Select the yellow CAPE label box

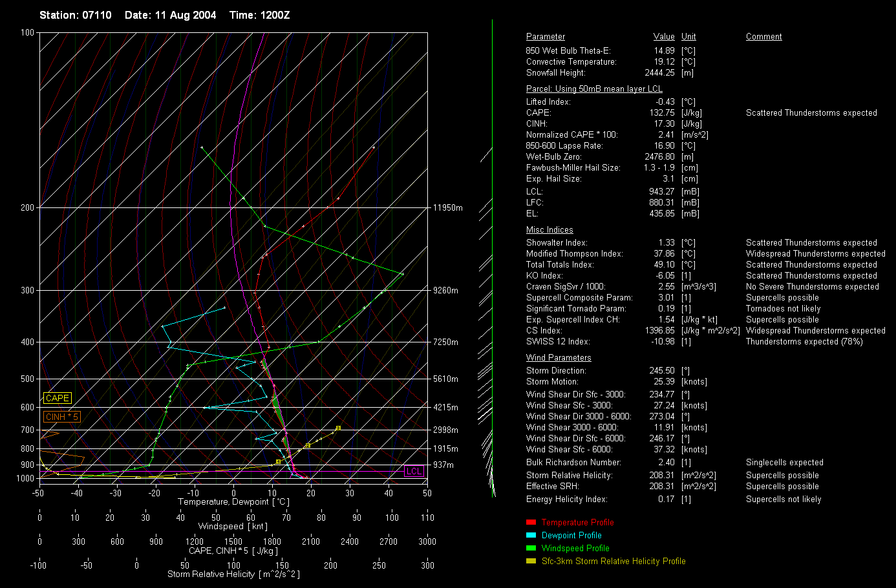(x=58, y=398)
